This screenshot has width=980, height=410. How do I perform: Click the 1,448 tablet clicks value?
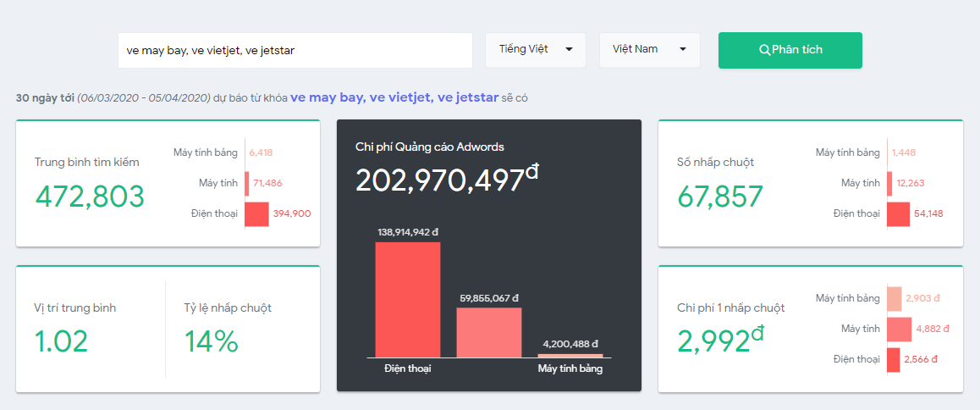904,152
